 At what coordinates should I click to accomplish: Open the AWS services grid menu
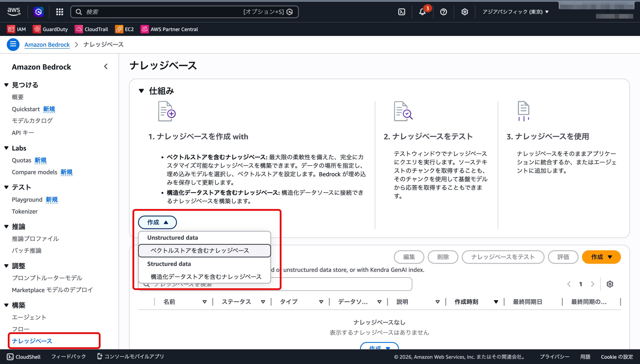coord(59,12)
